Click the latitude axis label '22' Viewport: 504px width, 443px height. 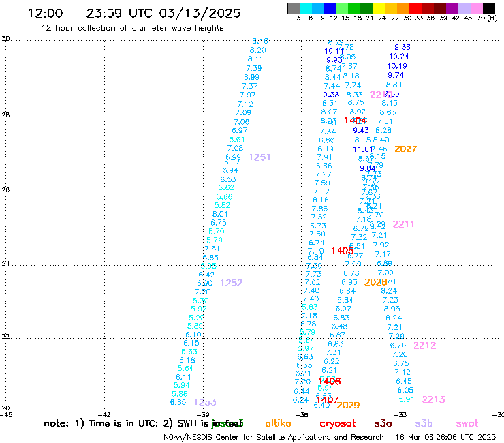coord(5,337)
